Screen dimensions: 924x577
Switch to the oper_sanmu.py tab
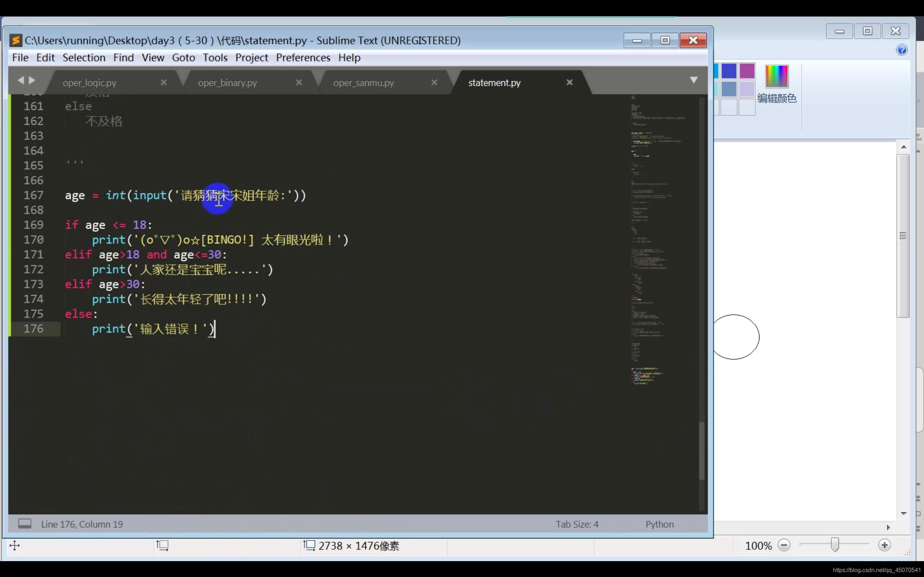click(363, 83)
